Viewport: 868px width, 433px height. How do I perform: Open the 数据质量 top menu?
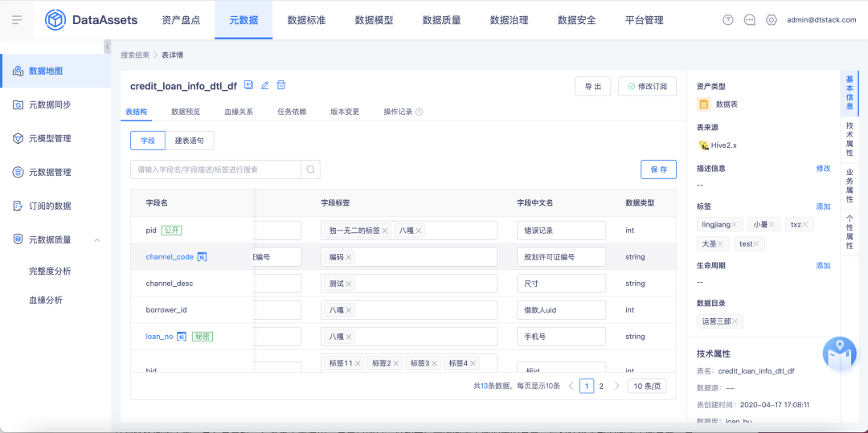coord(441,20)
